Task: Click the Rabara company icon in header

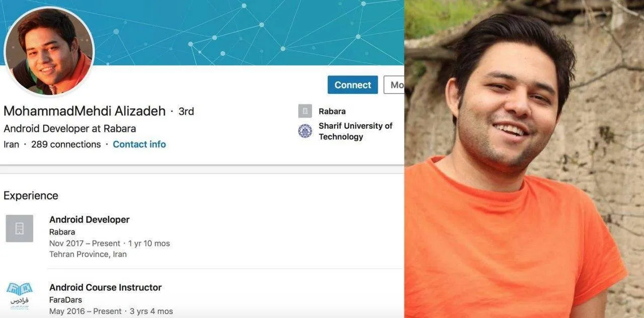Action: (x=305, y=111)
